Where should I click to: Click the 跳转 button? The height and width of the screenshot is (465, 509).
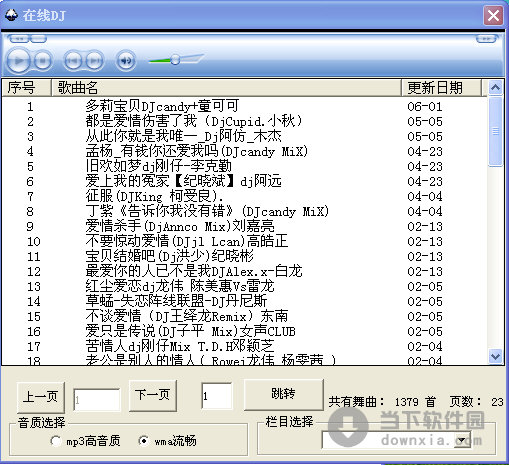tap(283, 394)
